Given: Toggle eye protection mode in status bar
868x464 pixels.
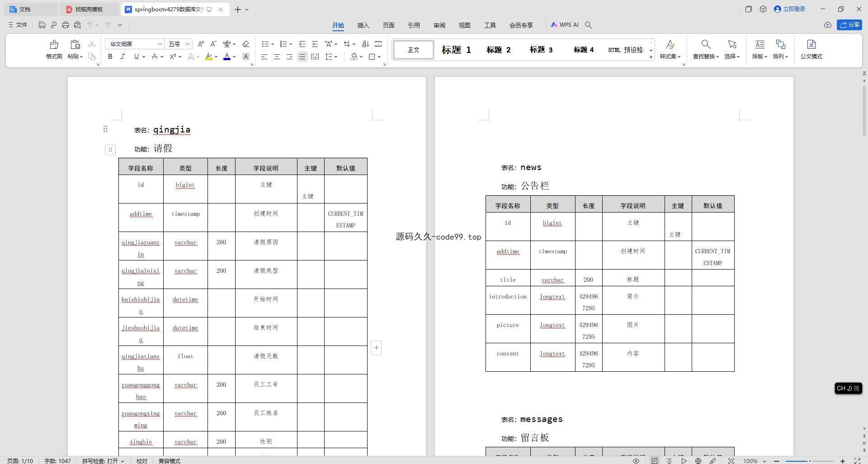Looking at the screenshot, I should [x=636, y=461].
